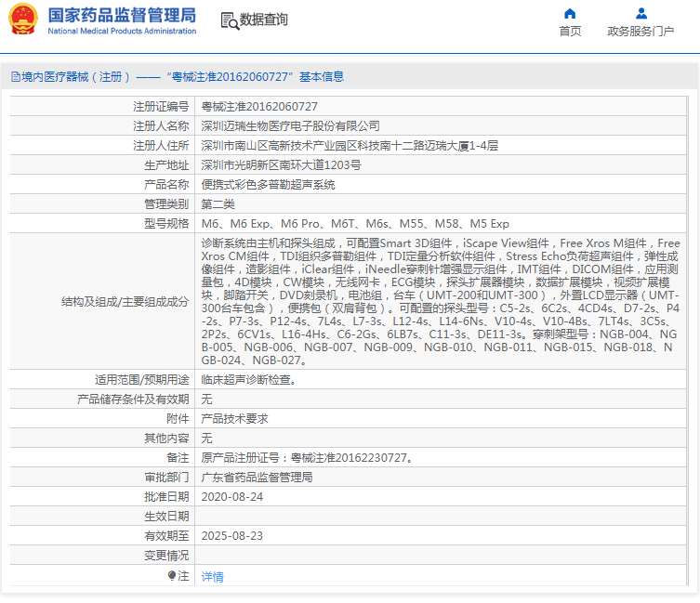Select approval date 2020-08-24
The height and width of the screenshot is (603, 700).
(232, 497)
